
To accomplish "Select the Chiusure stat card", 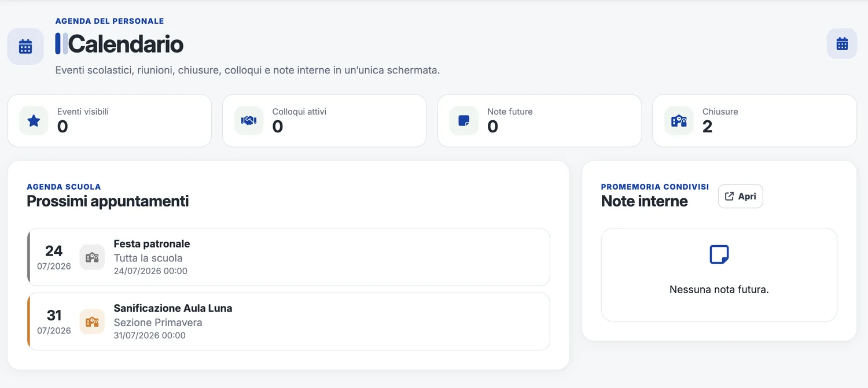I will coord(755,121).
